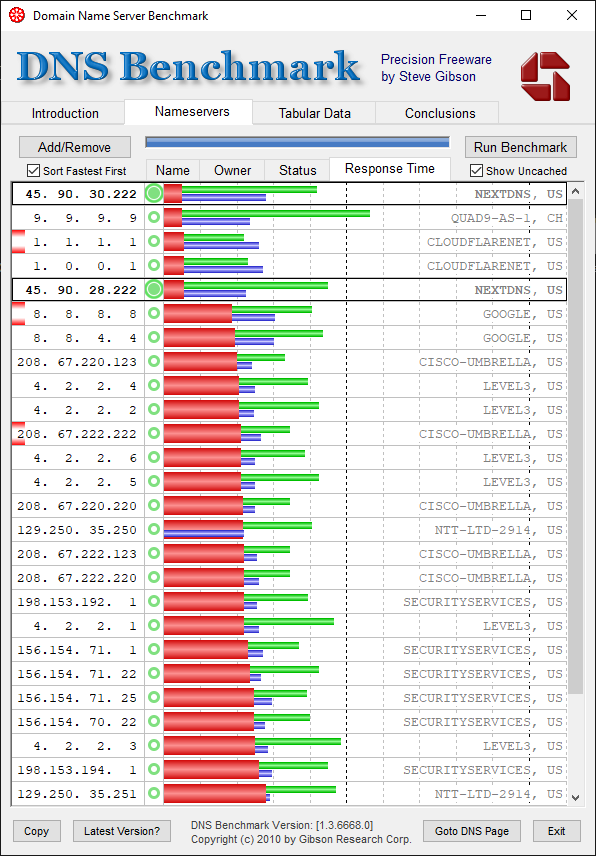
Task: Select the 156.154.71.25 row address
Action: (x=77, y=698)
